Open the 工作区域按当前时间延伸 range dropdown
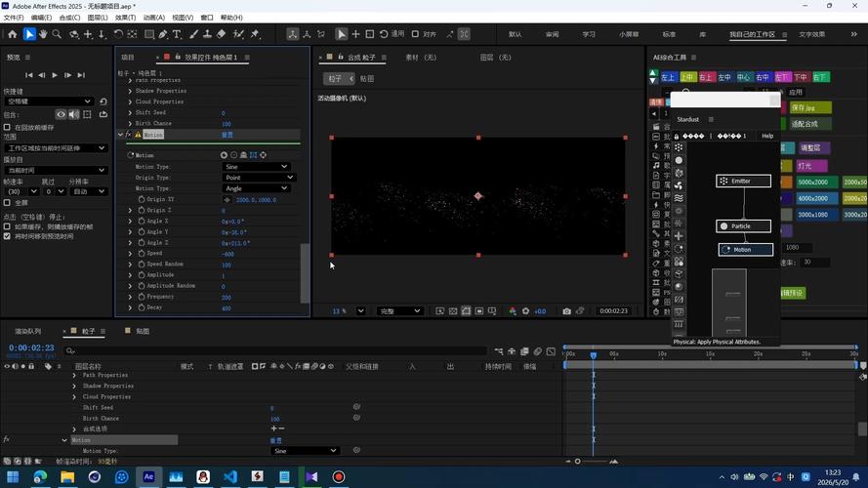This screenshot has height=488, width=868. (x=56, y=148)
